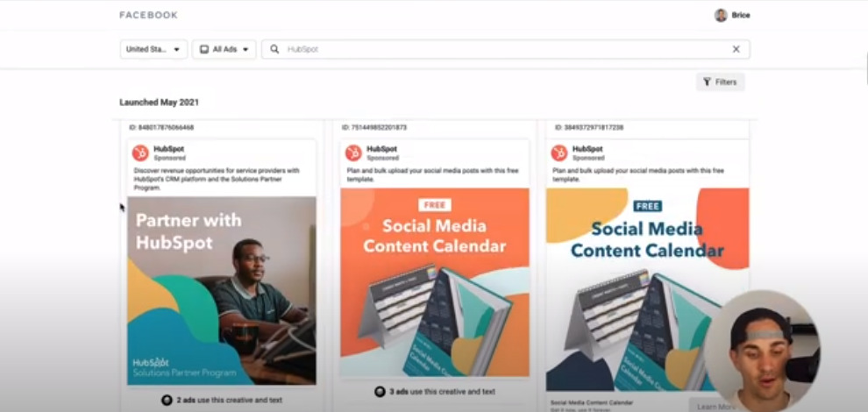Click HubSpot logo on third ad

point(559,153)
